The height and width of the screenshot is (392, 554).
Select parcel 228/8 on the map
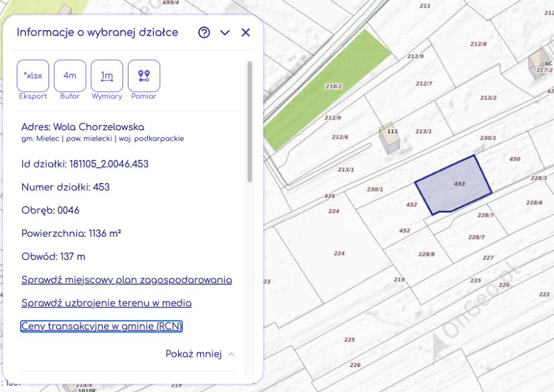point(427,254)
